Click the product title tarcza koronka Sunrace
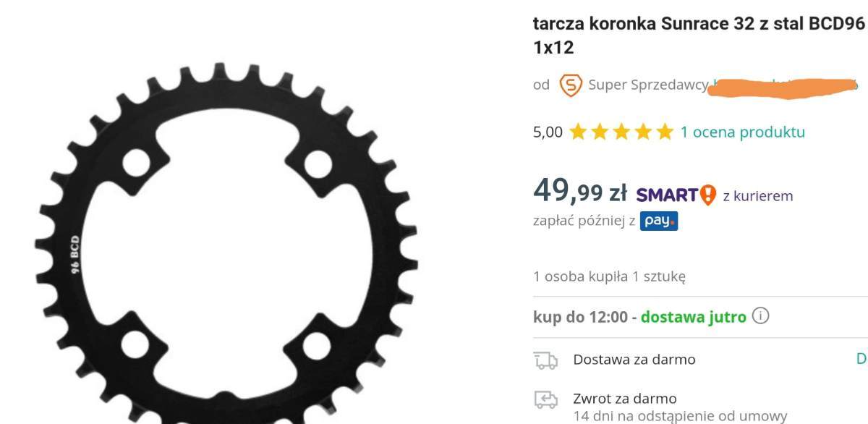Image resolution: width=868 pixels, height=424 pixels. pos(699,35)
